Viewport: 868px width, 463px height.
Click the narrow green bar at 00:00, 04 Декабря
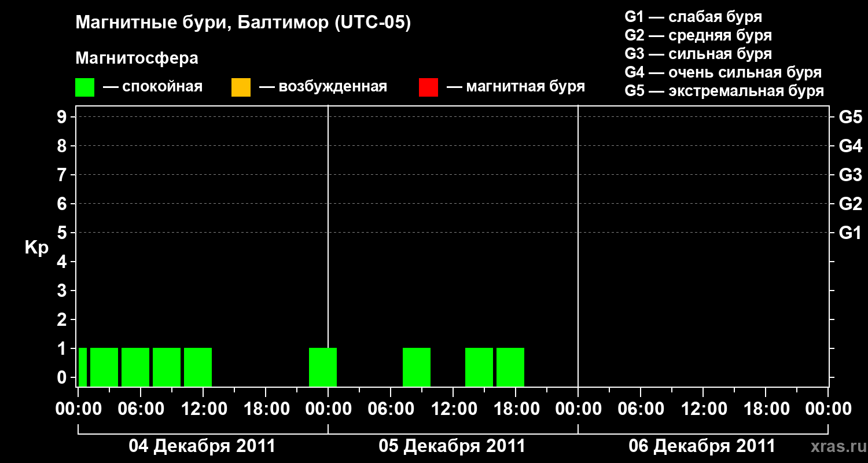(83, 367)
